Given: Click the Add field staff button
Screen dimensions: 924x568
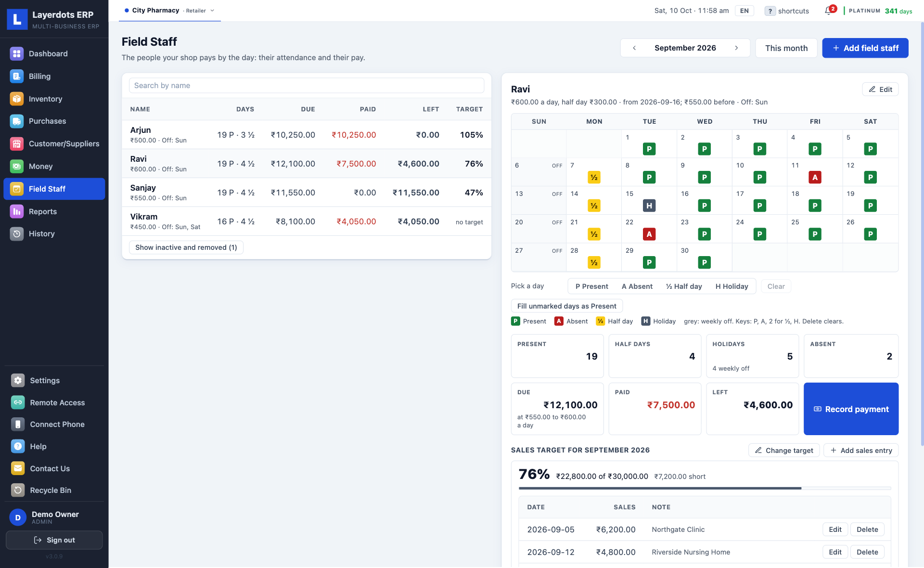Looking at the screenshot, I should (x=865, y=48).
